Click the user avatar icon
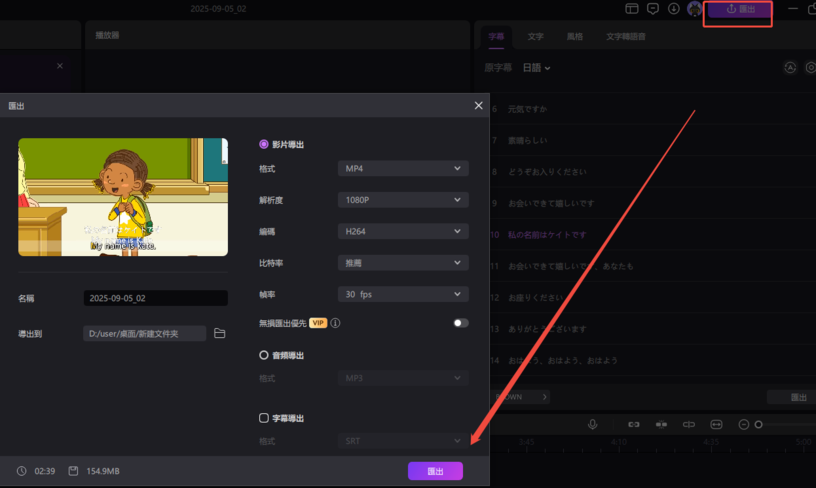Screen dimensions: 816x488 [695, 9]
